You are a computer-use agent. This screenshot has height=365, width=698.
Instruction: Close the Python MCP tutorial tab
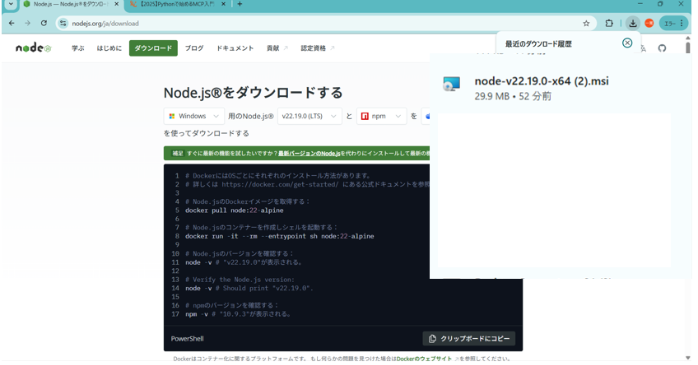pyautogui.click(x=223, y=4)
